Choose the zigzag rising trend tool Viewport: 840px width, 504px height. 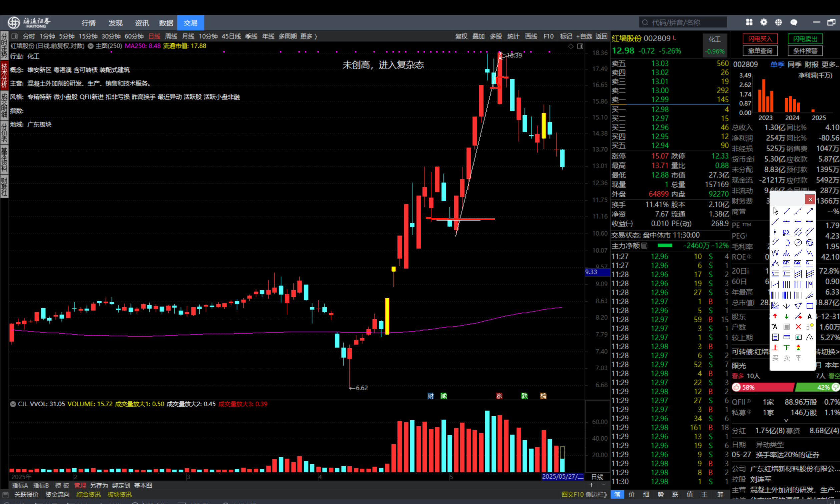pos(798,253)
